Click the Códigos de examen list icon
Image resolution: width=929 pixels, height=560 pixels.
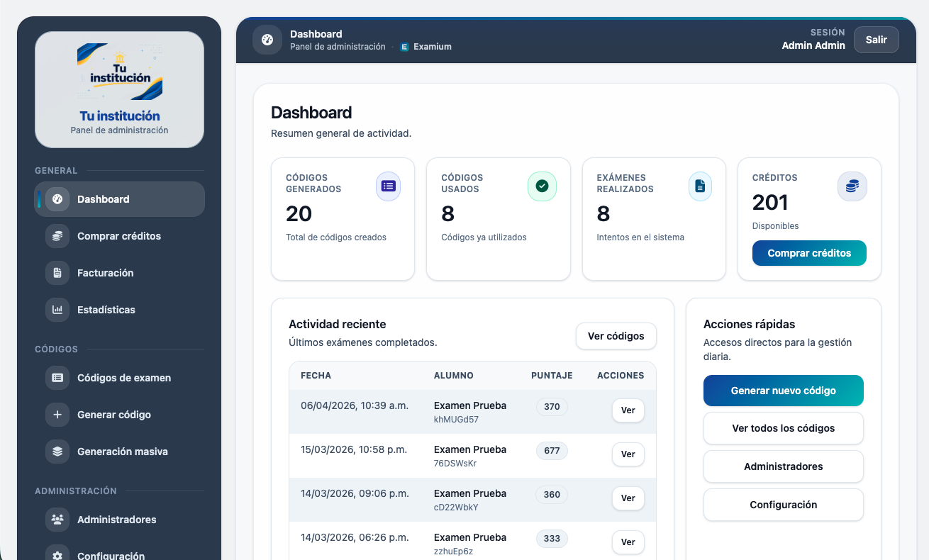57,378
